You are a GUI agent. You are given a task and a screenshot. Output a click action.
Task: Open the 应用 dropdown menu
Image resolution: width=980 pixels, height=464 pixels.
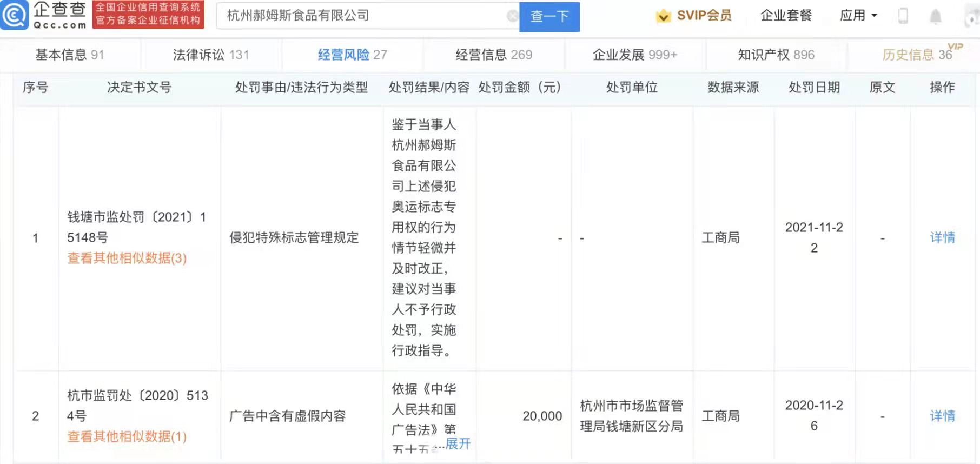(858, 16)
